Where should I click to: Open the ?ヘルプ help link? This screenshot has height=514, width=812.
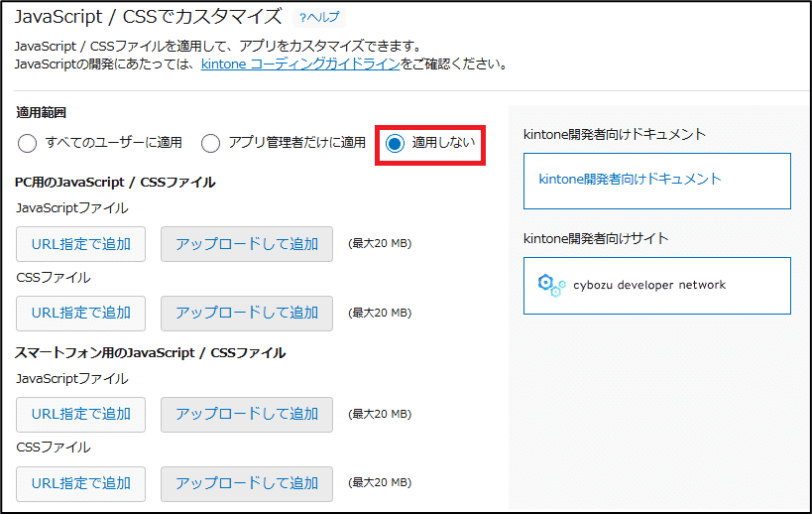coord(319,17)
